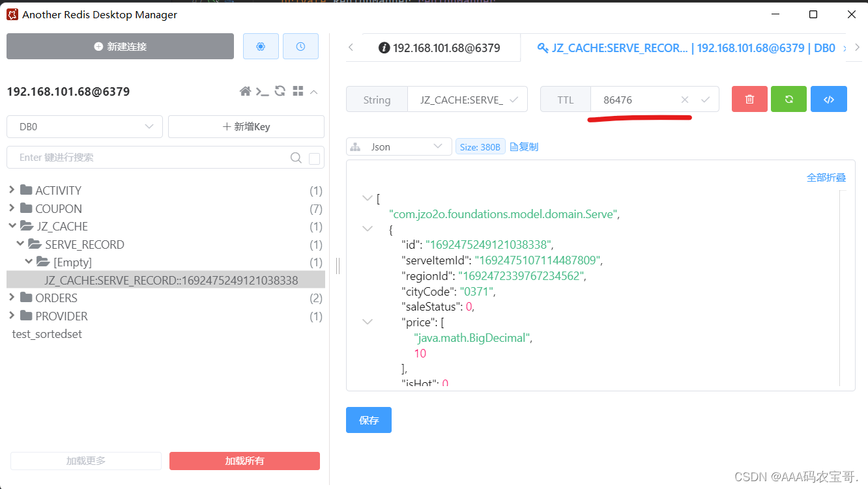Viewport: 868px width, 489px height.
Task: Click the String type label
Action: click(377, 100)
